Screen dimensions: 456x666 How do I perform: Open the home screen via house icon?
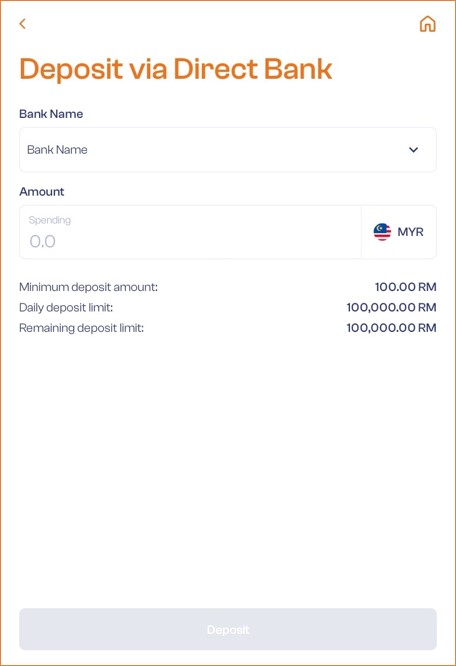coord(428,24)
